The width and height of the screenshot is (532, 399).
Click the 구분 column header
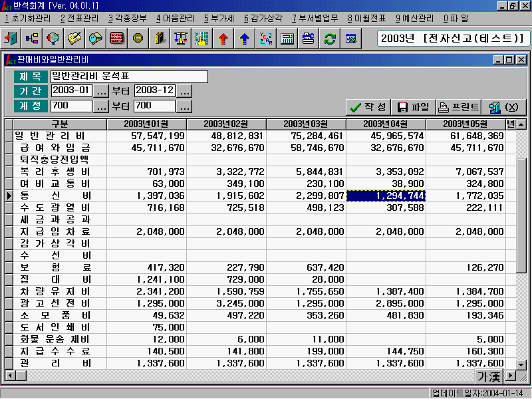pos(60,124)
